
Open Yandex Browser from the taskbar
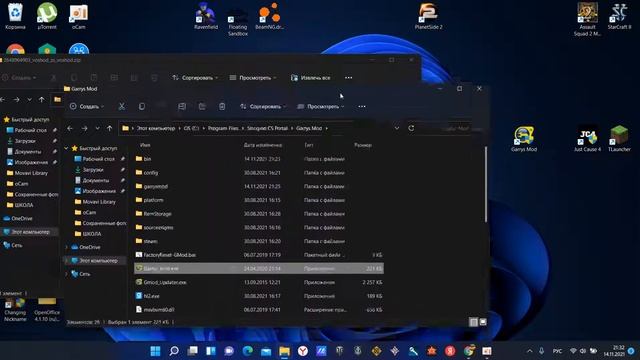click(x=303, y=351)
